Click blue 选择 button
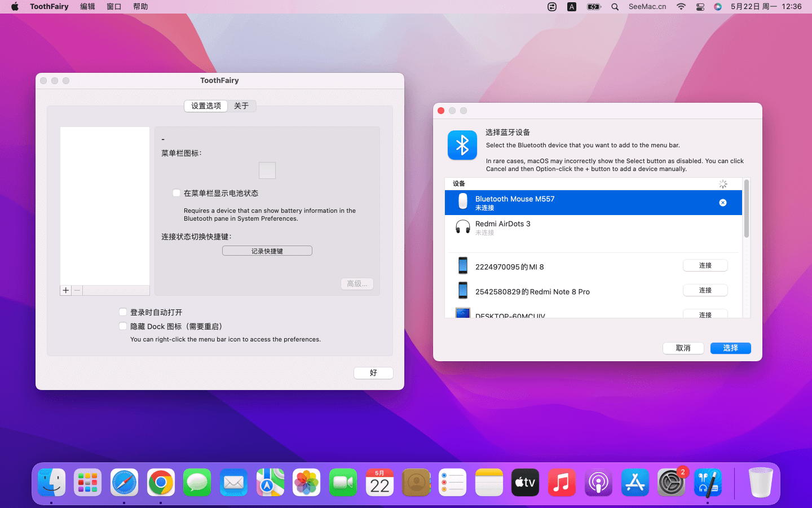The image size is (812, 508). pyautogui.click(x=731, y=348)
